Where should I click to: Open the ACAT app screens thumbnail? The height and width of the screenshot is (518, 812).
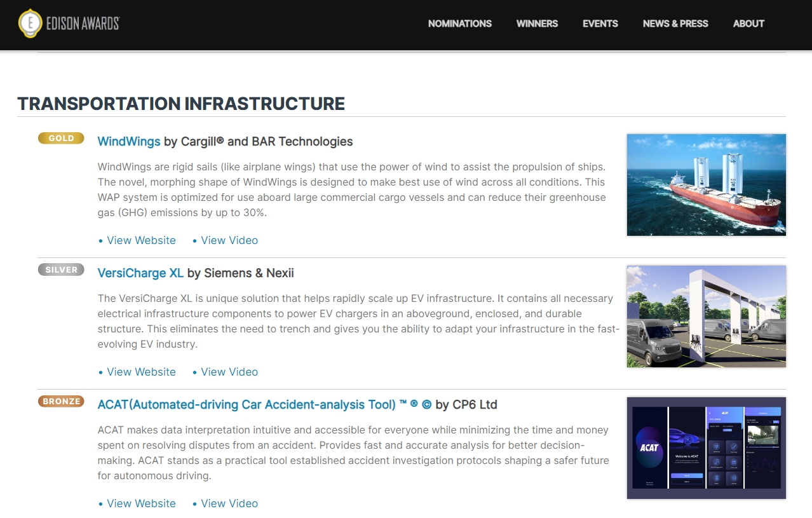tap(706, 448)
